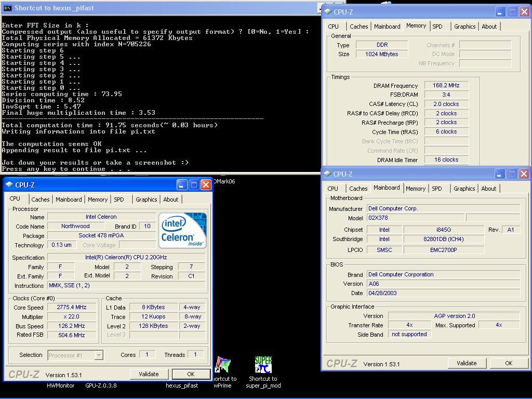Screen dimensions: 532x399
Task: Open Mainboard tab in the CPU window
Action: [69, 199]
